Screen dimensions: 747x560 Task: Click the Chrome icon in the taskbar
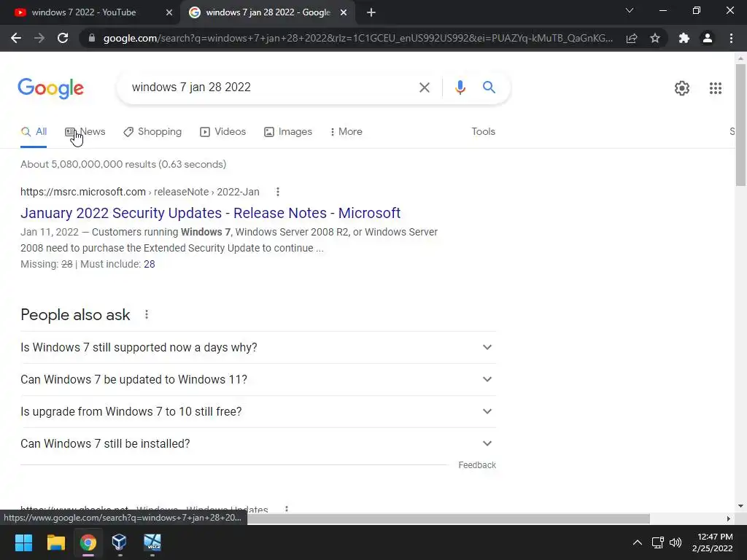click(88, 542)
